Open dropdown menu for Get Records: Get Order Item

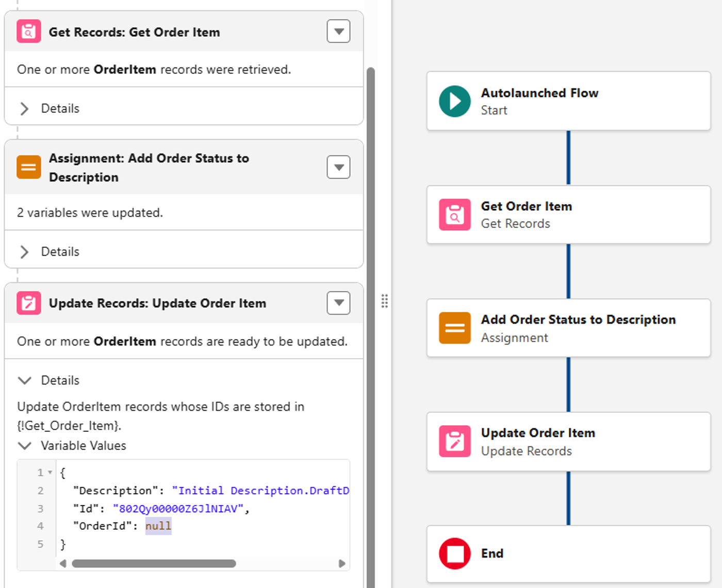point(338,31)
